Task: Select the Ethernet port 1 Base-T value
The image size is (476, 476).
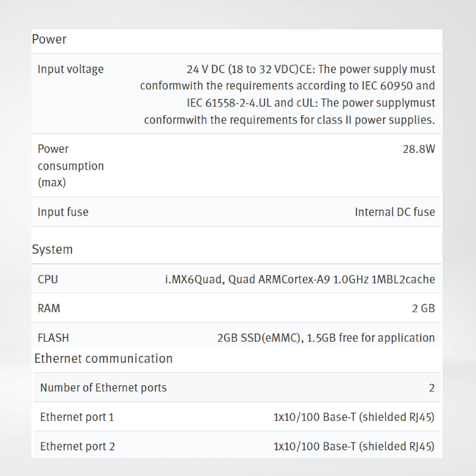Action: pyautogui.click(x=354, y=417)
